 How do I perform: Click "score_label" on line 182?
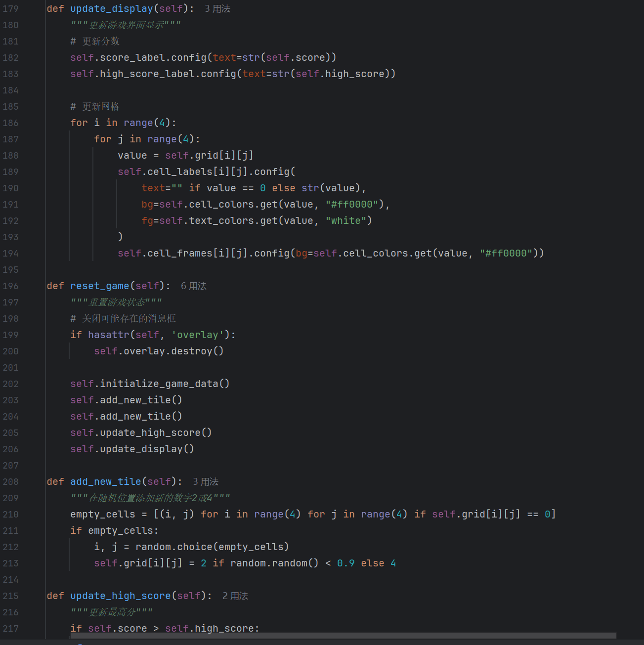pyautogui.click(x=132, y=58)
